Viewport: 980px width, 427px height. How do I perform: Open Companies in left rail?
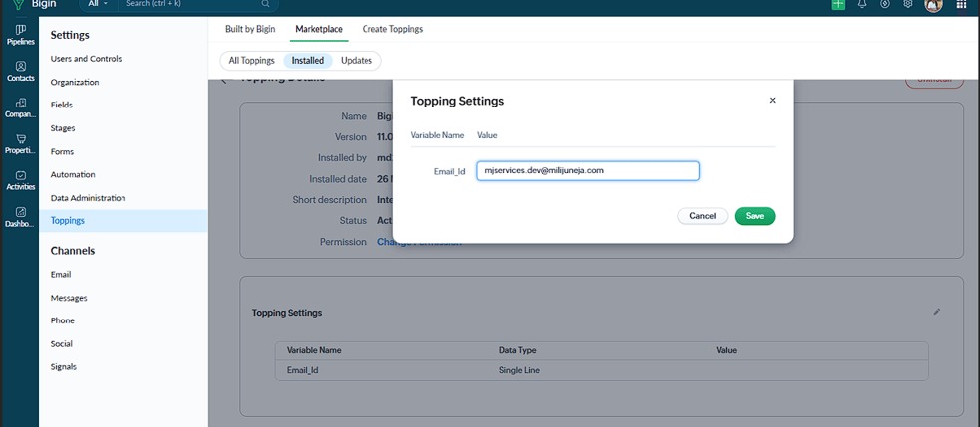tap(21, 107)
